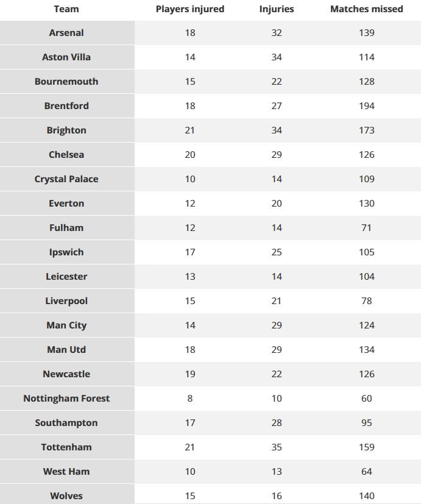The image size is (421, 504).
Task: Select the Aston Villa team cell
Action: [x=67, y=57]
